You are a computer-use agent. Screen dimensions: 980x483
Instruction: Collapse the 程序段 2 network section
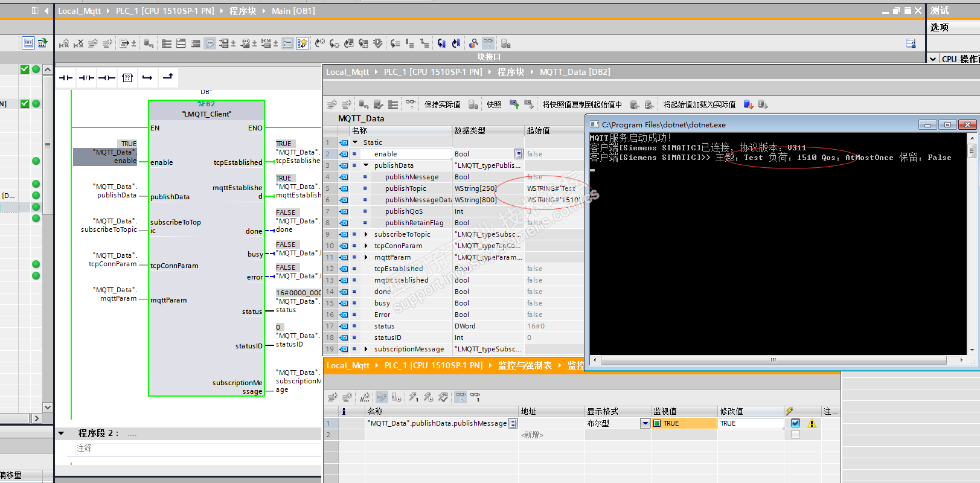[61, 433]
